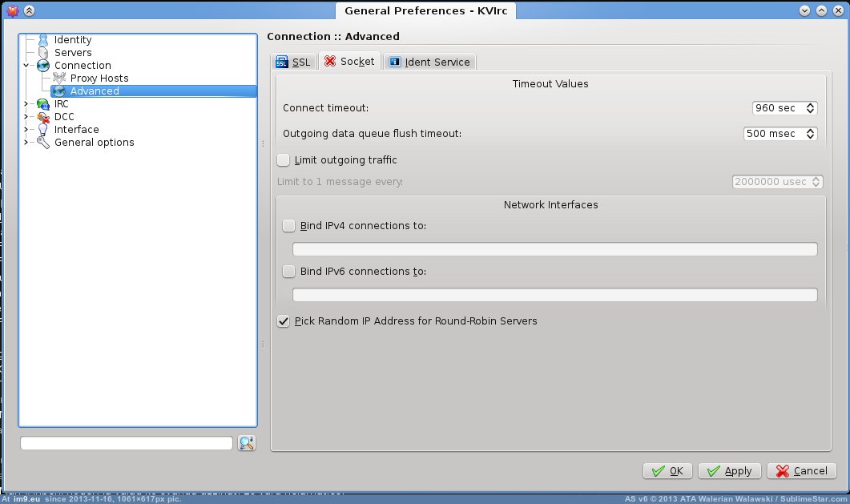Click the SSL tab icon

(282, 62)
